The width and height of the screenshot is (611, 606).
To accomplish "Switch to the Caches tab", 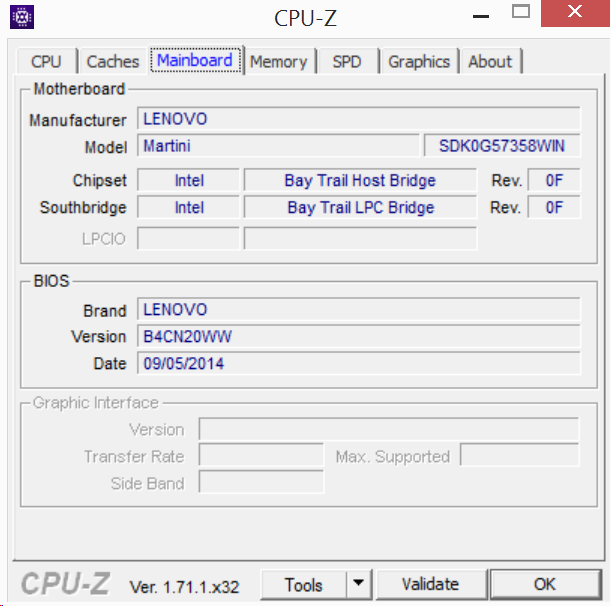I will [113, 62].
